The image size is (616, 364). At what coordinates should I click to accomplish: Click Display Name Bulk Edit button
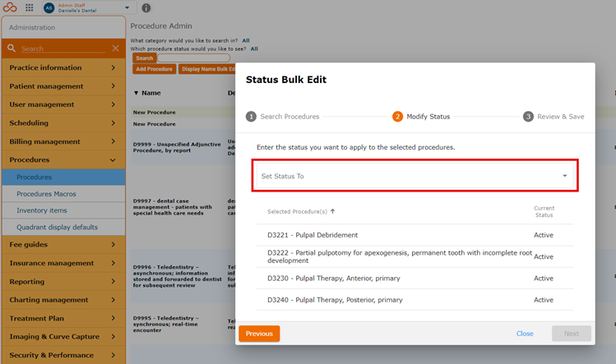click(x=207, y=69)
